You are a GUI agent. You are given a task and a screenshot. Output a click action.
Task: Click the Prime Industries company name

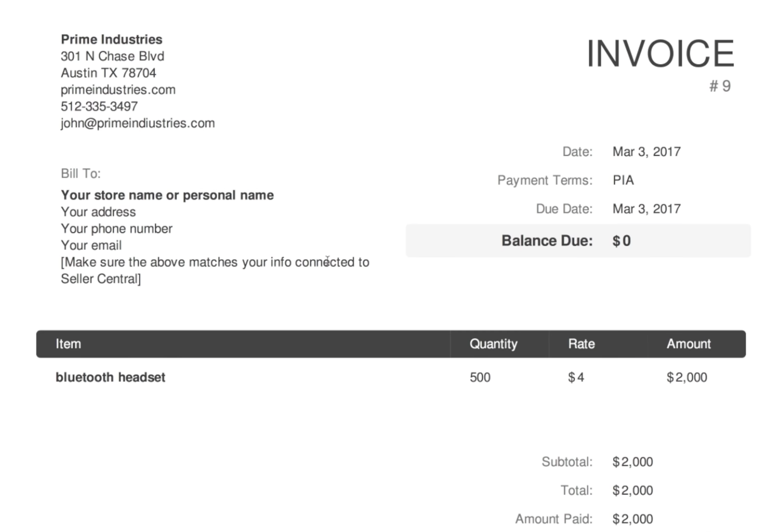(111, 40)
